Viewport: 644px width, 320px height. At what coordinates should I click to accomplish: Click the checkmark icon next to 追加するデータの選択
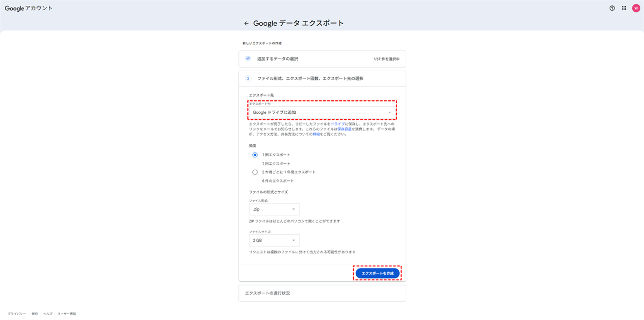click(248, 58)
